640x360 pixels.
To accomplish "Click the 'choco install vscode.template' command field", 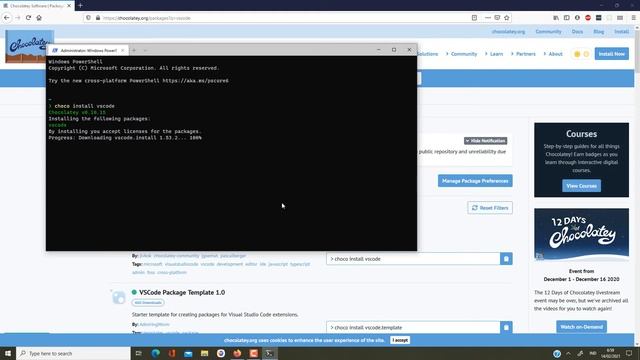I will 413,327.
